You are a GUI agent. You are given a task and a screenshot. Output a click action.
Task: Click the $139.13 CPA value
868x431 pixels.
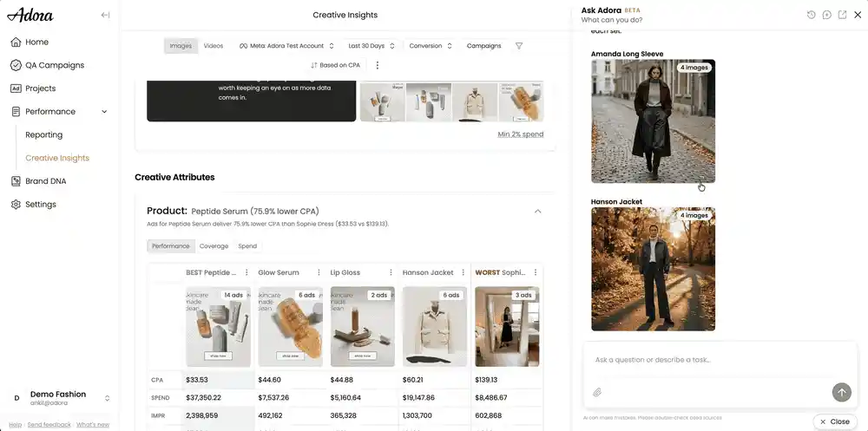point(486,380)
